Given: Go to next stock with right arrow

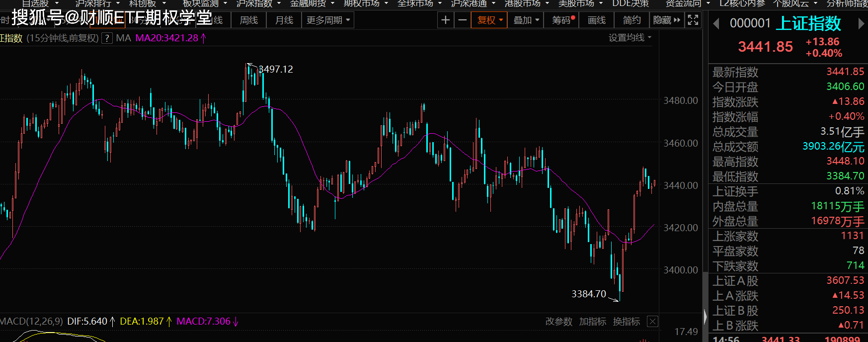Looking at the screenshot, I should [x=861, y=24].
